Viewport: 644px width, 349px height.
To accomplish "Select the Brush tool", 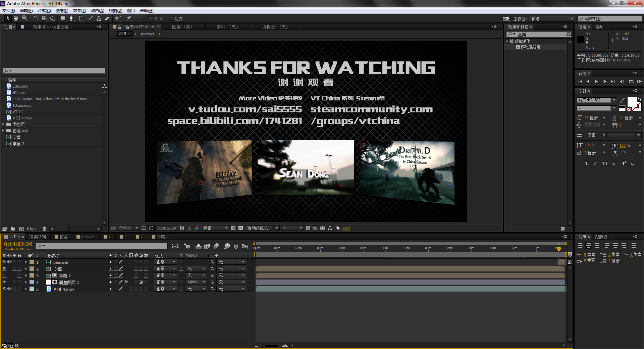I will [91, 18].
